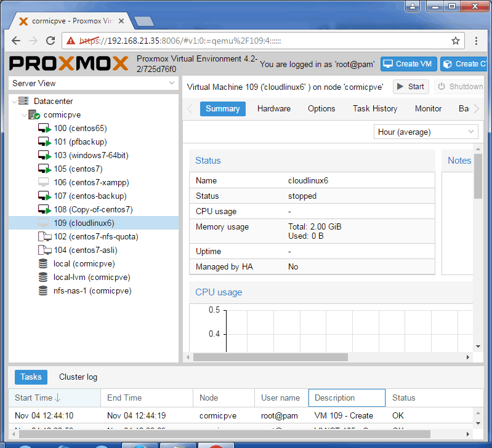Click the storage icon for local-lvm (cormicpve)
Screen dimensions: 492x448
pyautogui.click(x=43, y=277)
